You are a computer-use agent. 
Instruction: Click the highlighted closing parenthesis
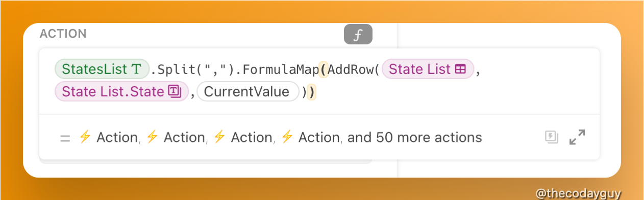pos(312,92)
